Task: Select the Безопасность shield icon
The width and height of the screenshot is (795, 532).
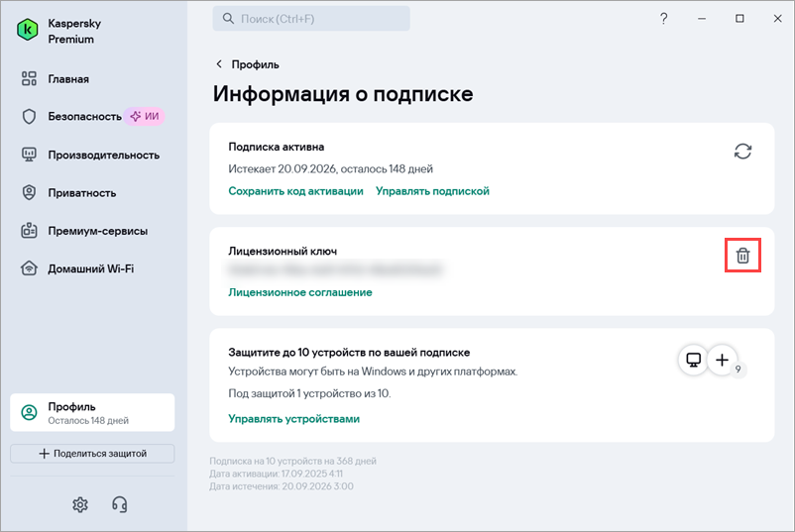Action: click(x=29, y=117)
